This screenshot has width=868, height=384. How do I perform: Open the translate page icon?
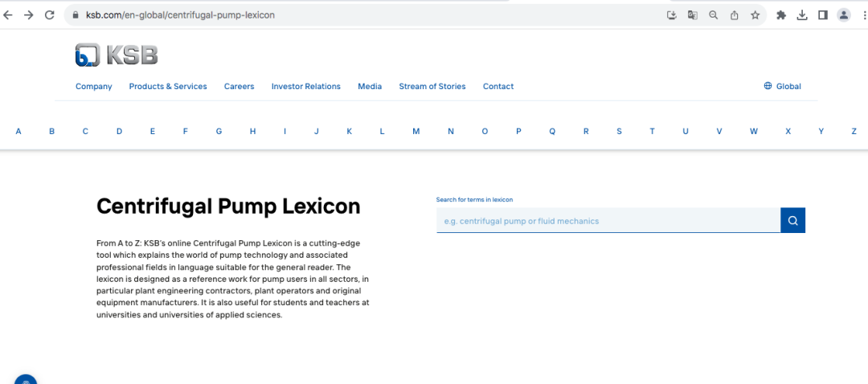693,15
